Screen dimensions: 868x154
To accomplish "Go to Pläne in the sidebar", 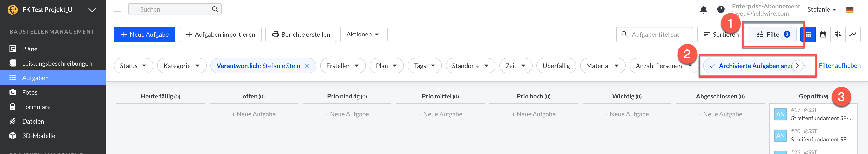I will coord(30,49).
